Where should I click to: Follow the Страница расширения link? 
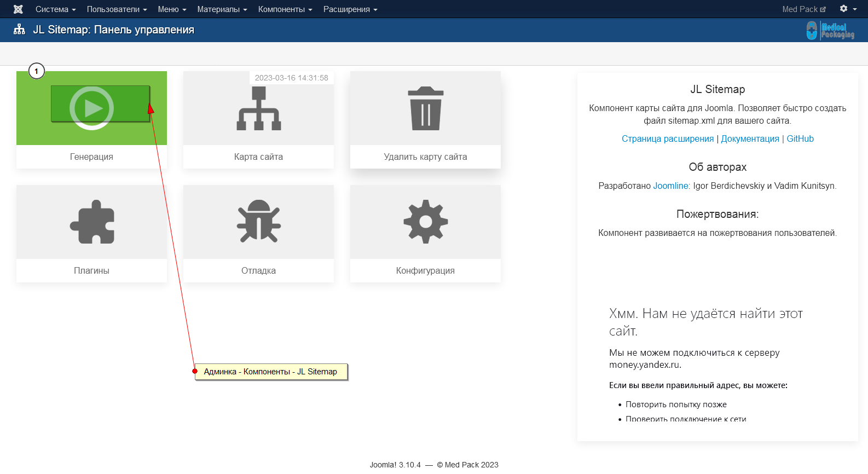(x=667, y=139)
